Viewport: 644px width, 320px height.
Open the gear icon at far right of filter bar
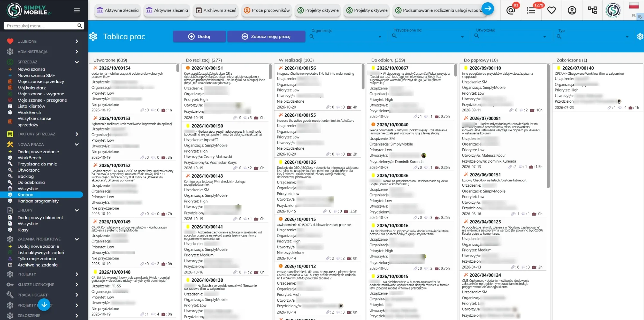pyautogui.click(x=640, y=36)
